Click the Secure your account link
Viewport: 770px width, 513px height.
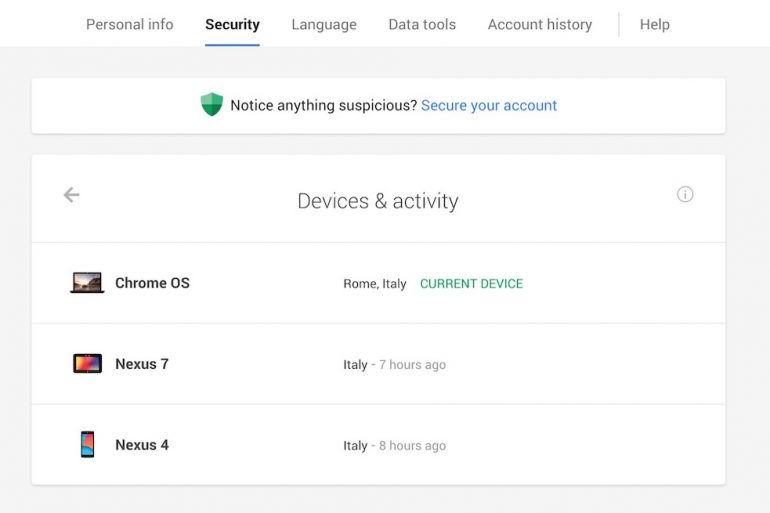(489, 105)
